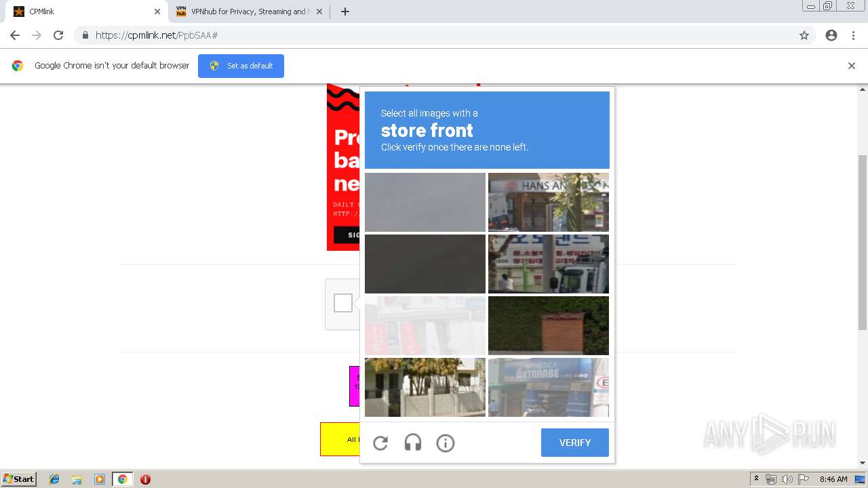Click the red banner advertisement
The image size is (868, 488).
[x=343, y=167]
